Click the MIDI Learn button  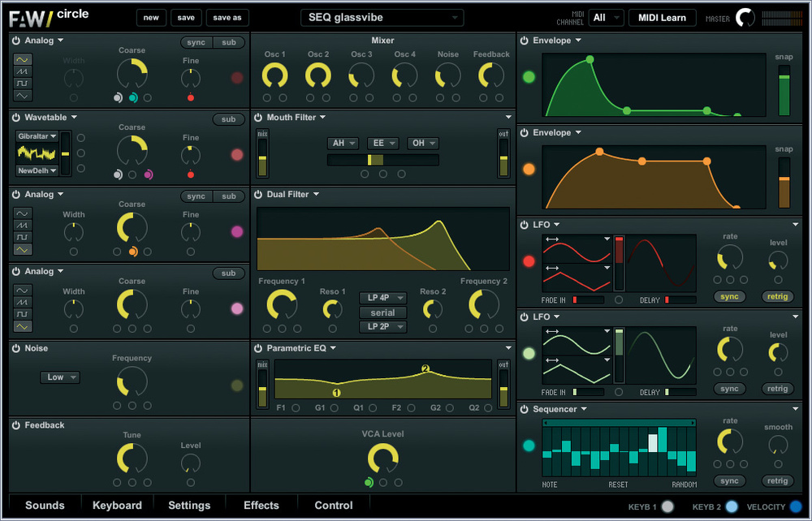(x=662, y=18)
